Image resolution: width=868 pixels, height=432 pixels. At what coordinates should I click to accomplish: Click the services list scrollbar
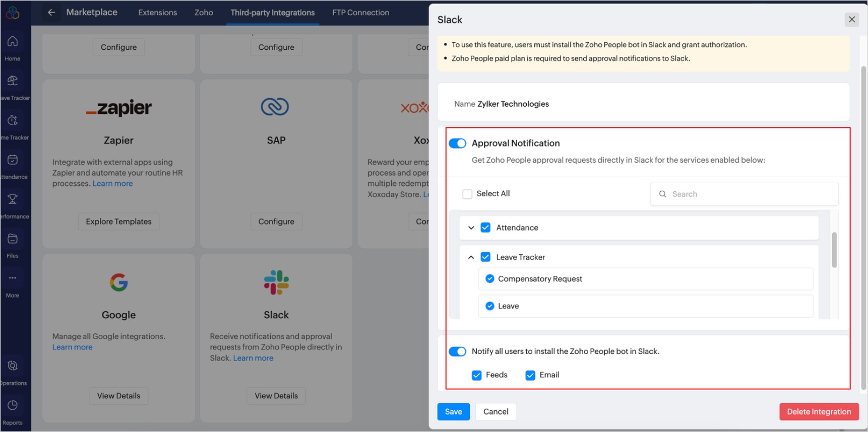[834, 250]
